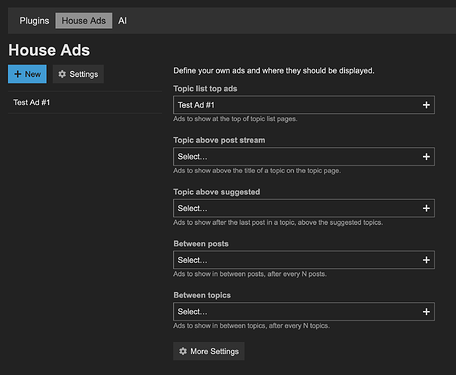Open the Between topics dropdown
Image resolution: width=456 pixels, height=375 pixels.
click(304, 312)
